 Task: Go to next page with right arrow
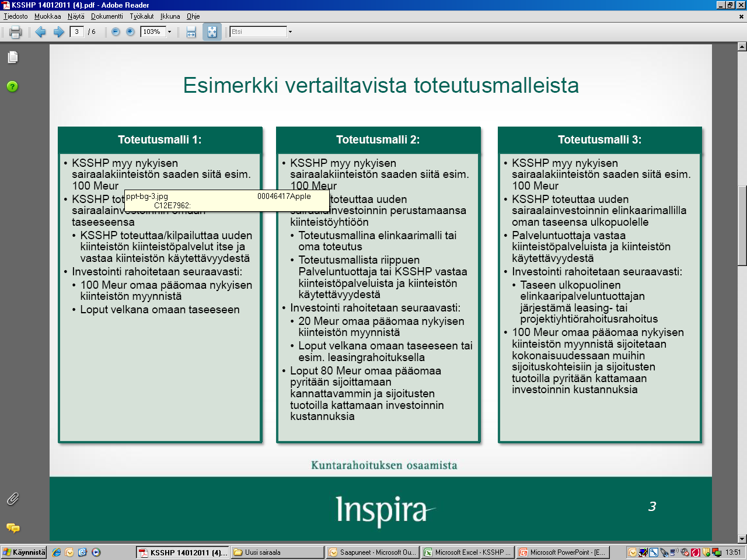click(59, 32)
